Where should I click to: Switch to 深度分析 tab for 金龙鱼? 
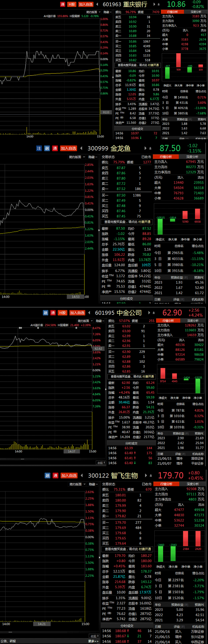tap(191, 157)
